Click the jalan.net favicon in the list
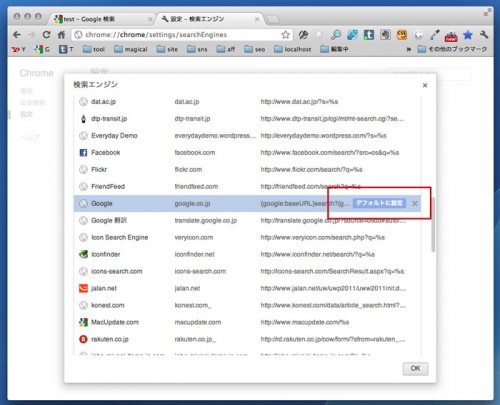Image resolution: width=500 pixels, height=405 pixels. click(x=83, y=288)
